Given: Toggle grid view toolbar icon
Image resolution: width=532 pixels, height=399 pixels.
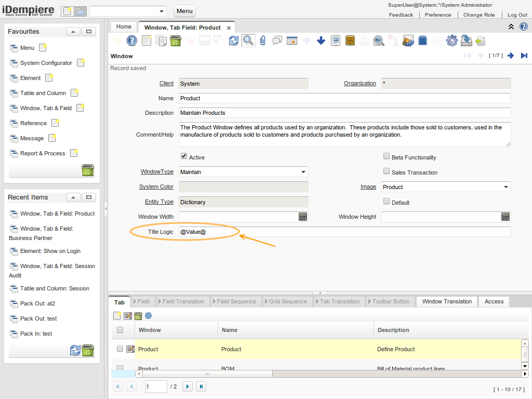Looking at the screenshot, I should tap(292, 41).
